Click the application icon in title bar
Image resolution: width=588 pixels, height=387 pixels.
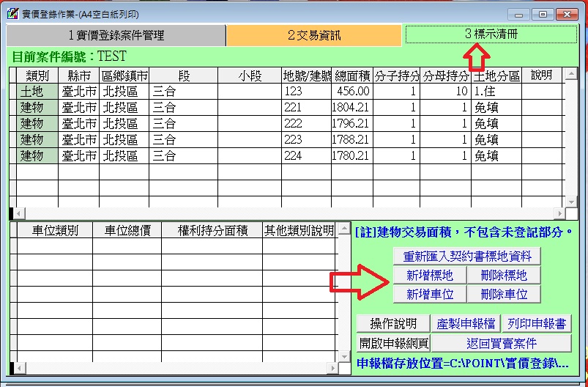(11, 13)
